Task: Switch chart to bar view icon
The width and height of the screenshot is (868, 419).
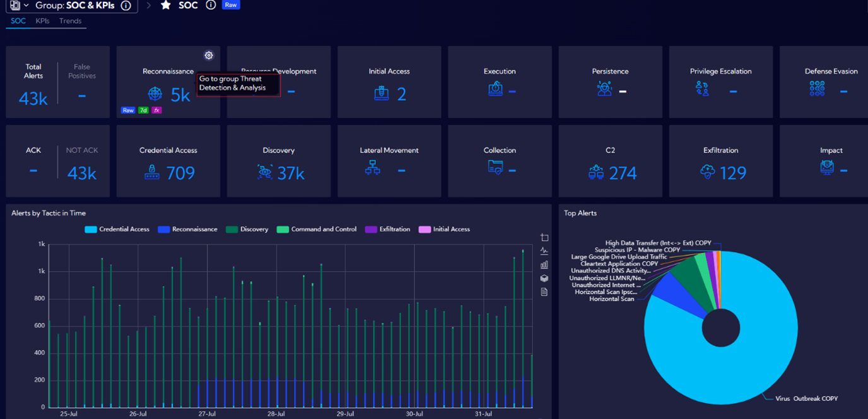Action: tap(544, 265)
